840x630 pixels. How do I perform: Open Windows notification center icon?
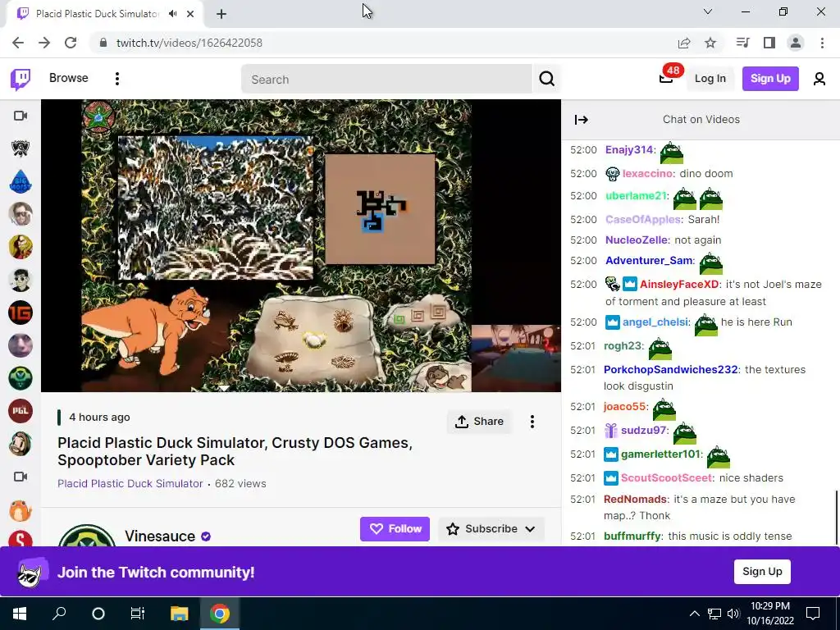pyautogui.click(x=813, y=614)
